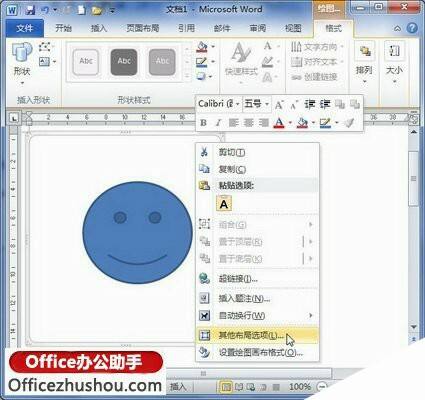Toggle align right in mini toolbar
Image resolution: width=425 pixels, height=400 pixels.
(264, 123)
